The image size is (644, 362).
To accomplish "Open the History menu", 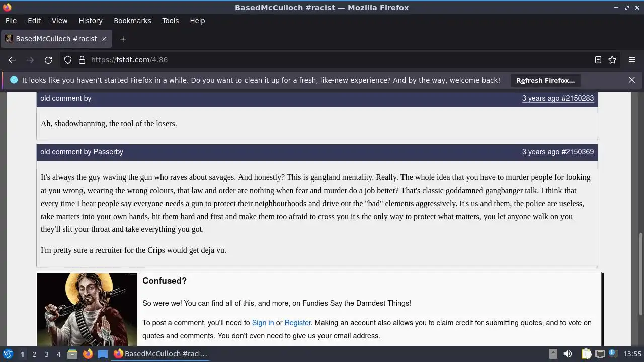I will [91, 21].
